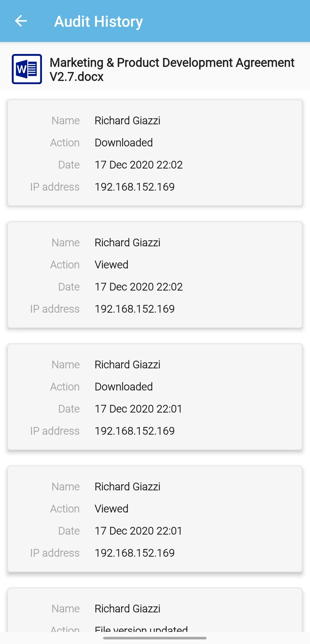
Task: Tap the IP address value in the topmost entry
Action: point(134,187)
